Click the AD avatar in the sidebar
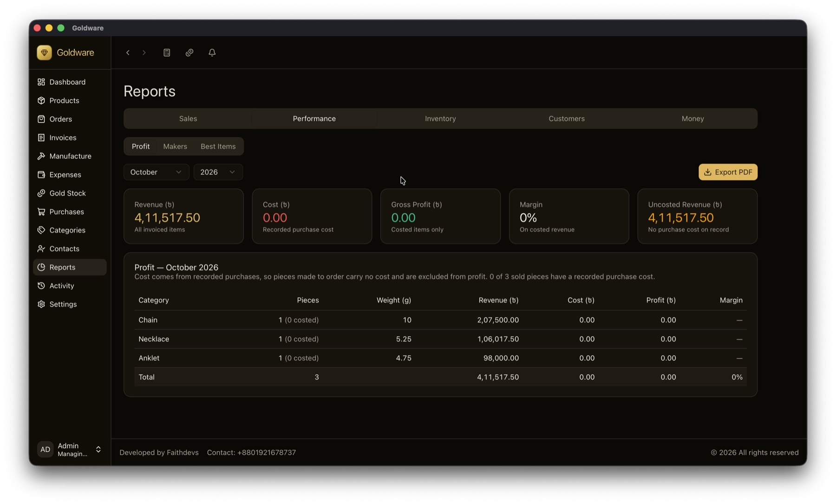This screenshot has width=836, height=504. tap(45, 449)
